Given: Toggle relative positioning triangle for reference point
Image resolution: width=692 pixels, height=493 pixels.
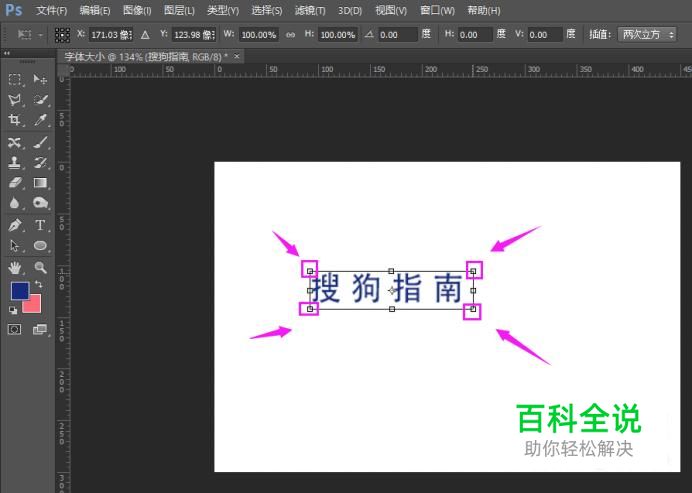Looking at the screenshot, I should (145, 34).
